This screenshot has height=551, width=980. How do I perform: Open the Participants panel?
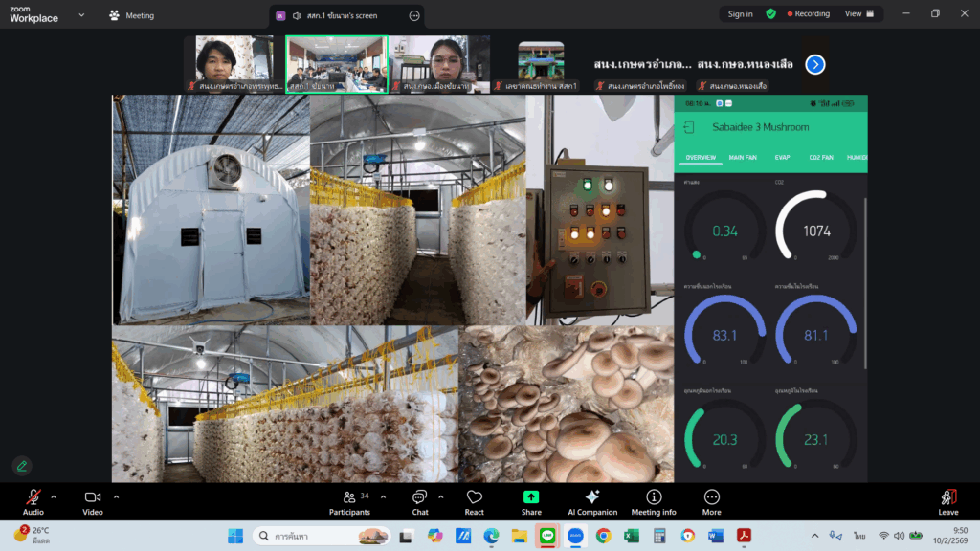350,497
